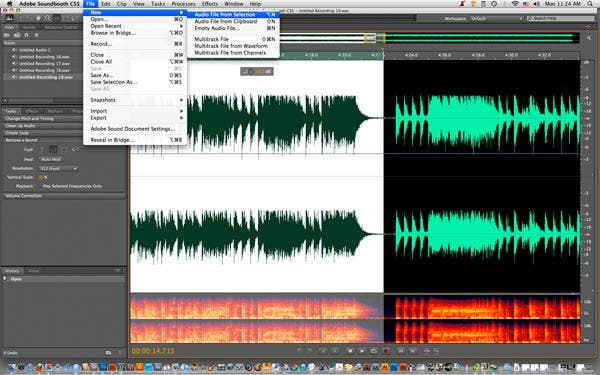600x375 pixels.
Task: Click the timecode display 00:00:14.715
Action: click(153, 351)
